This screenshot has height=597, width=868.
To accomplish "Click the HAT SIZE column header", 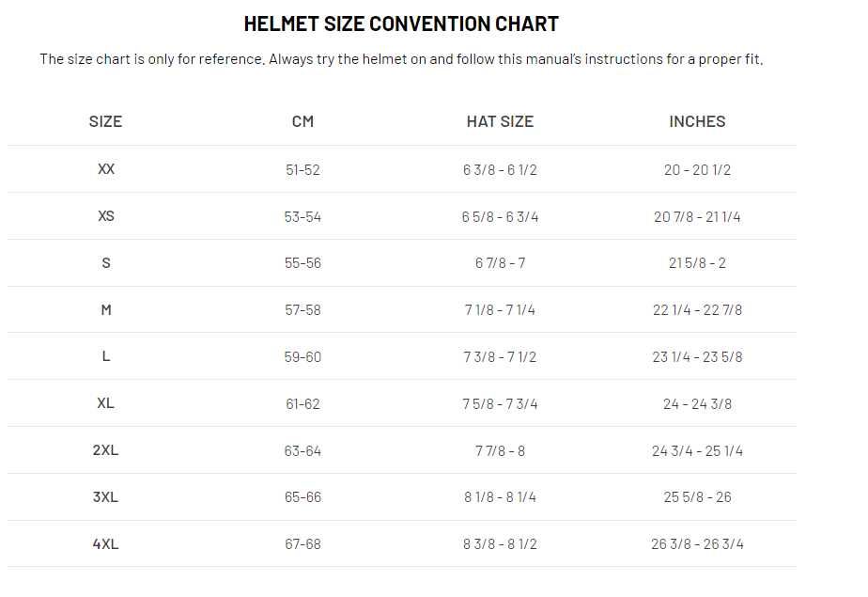I will coord(500,121).
